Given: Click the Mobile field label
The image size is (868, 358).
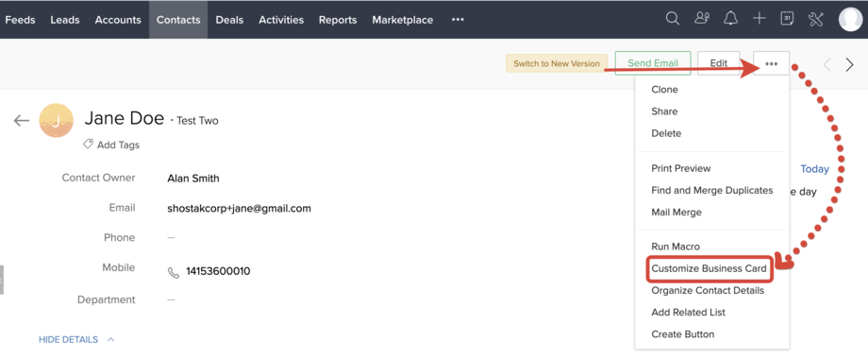Looking at the screenshot, I should click(119, 267).
